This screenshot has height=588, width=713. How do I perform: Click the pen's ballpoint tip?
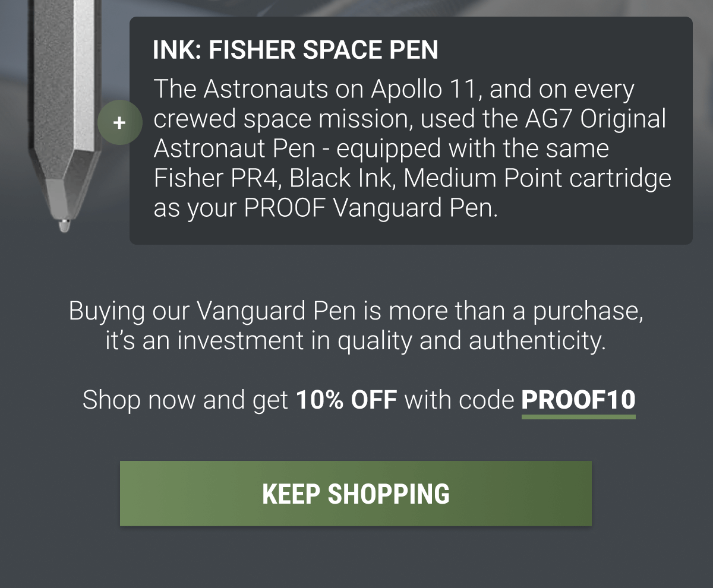tap(63, 226)
